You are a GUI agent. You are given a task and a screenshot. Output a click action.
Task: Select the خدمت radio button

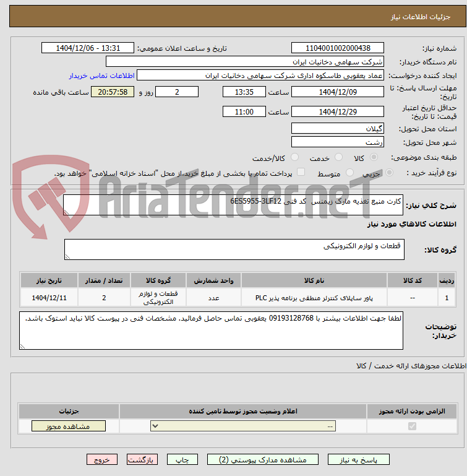pos(338,157)
